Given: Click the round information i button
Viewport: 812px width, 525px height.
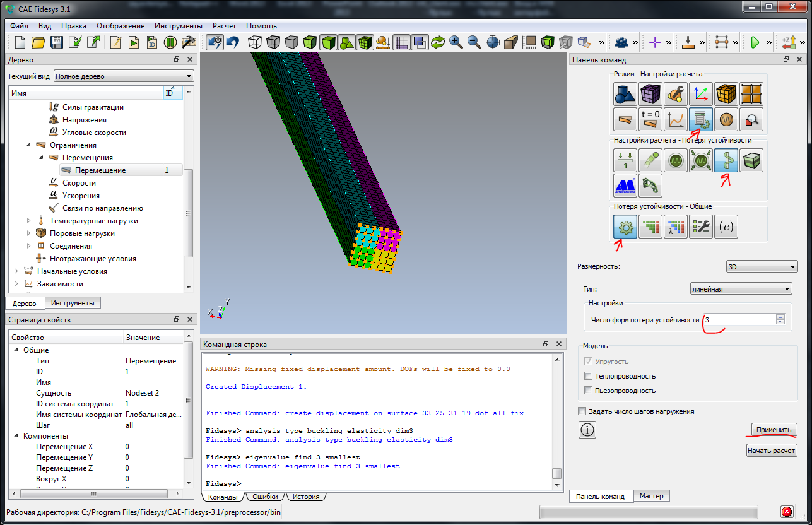Looking at the screenshot, I should point(587,430).
